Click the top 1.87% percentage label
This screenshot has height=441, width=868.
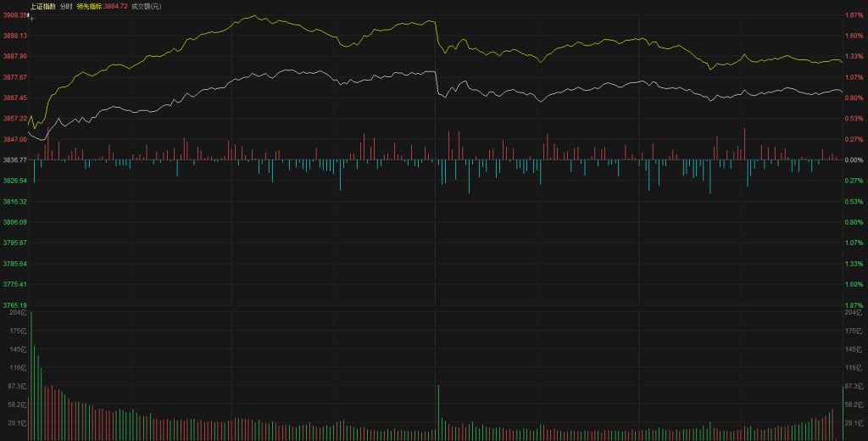tap(853, 15)
